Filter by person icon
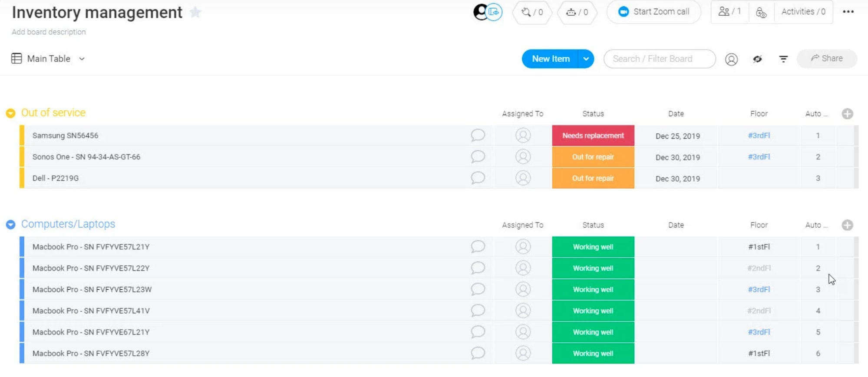Viewport: 868px width, 377px height. coord(731,59)
